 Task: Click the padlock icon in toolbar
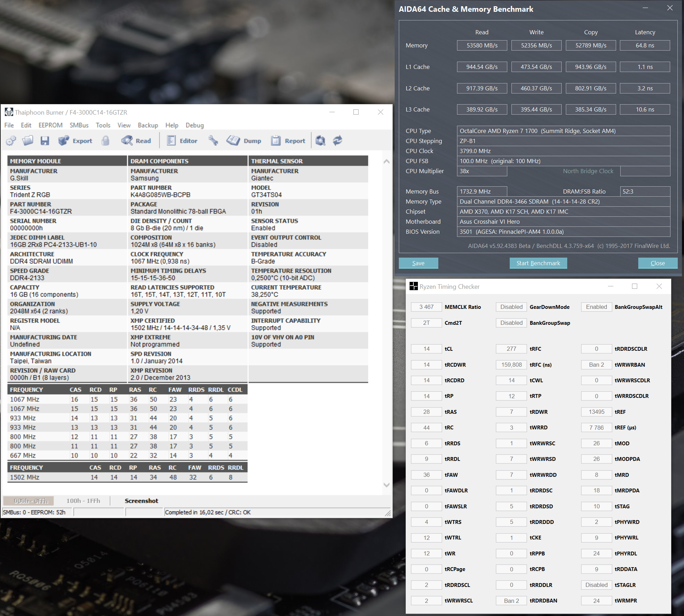pyautogui.click(x=105, y=141)
